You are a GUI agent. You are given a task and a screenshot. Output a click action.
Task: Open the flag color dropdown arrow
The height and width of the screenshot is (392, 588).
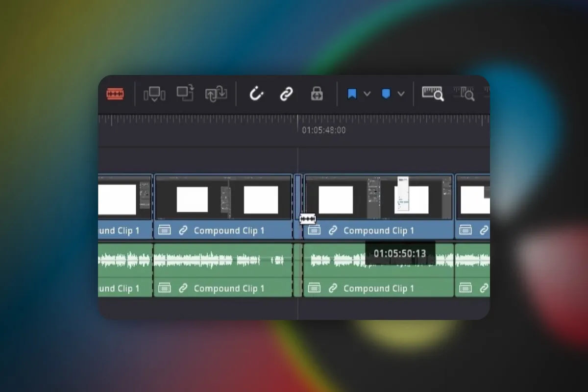(x=367, y=94)
